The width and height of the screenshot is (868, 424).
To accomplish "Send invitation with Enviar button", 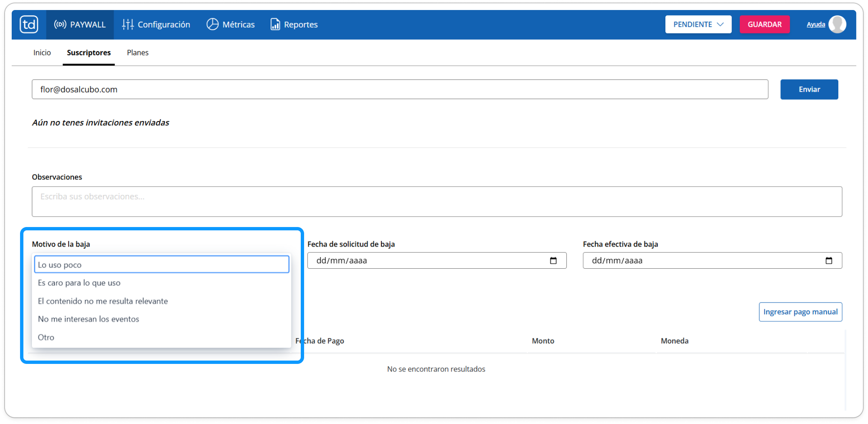I will point(809,89).
